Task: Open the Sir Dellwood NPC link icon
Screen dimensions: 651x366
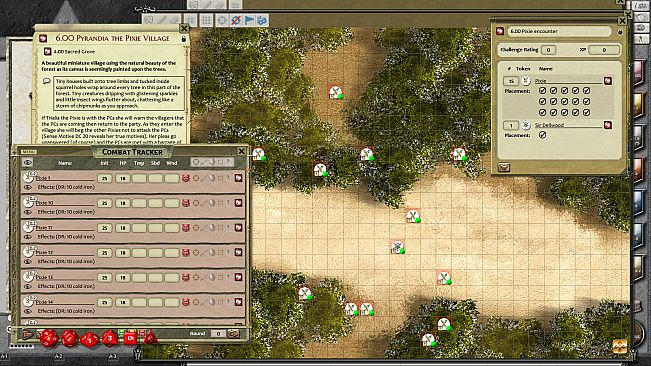Action: click(608, 125)
